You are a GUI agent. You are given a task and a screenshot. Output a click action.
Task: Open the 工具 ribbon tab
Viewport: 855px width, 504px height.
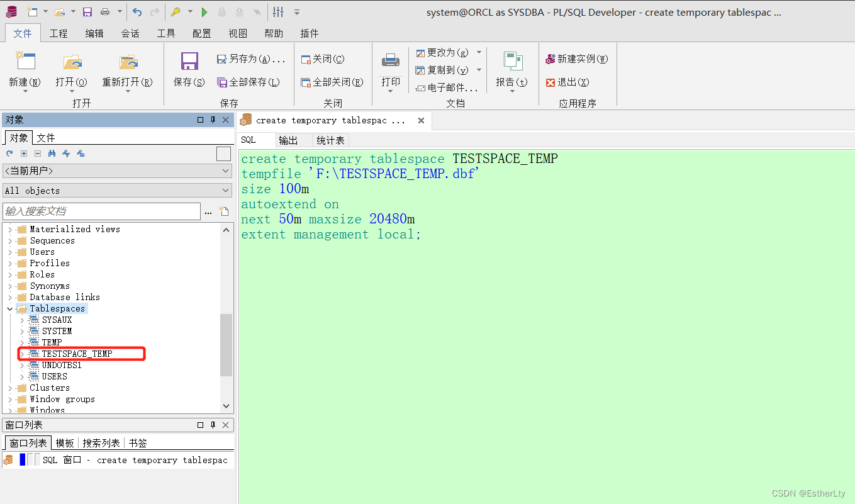166,33
